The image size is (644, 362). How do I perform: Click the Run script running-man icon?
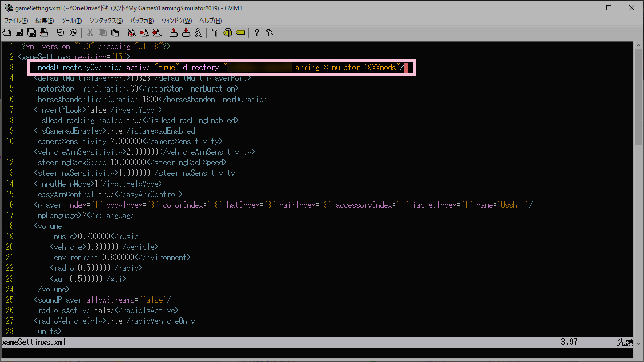pos(198,33)
